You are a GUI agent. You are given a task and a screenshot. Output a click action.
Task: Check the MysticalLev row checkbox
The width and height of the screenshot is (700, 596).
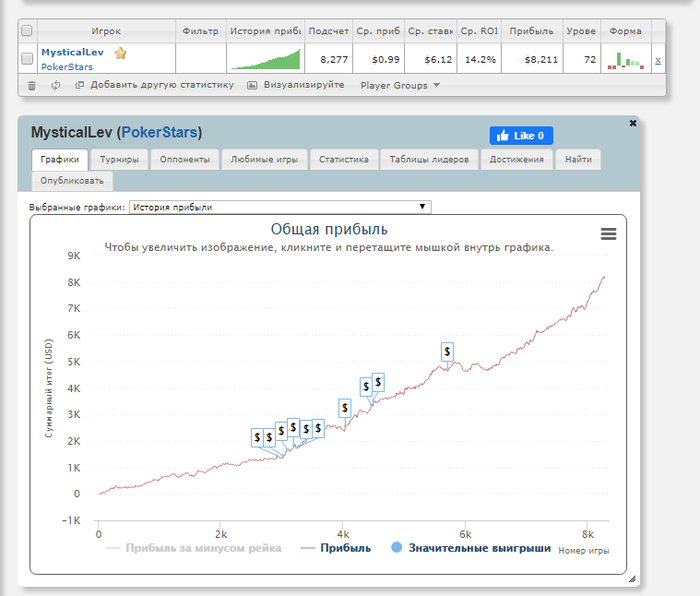pos(27,58)
